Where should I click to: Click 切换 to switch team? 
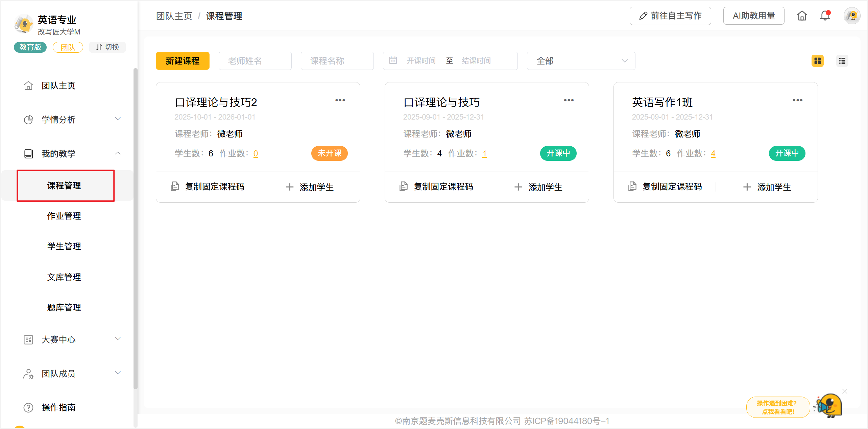(x=107, y=47)
